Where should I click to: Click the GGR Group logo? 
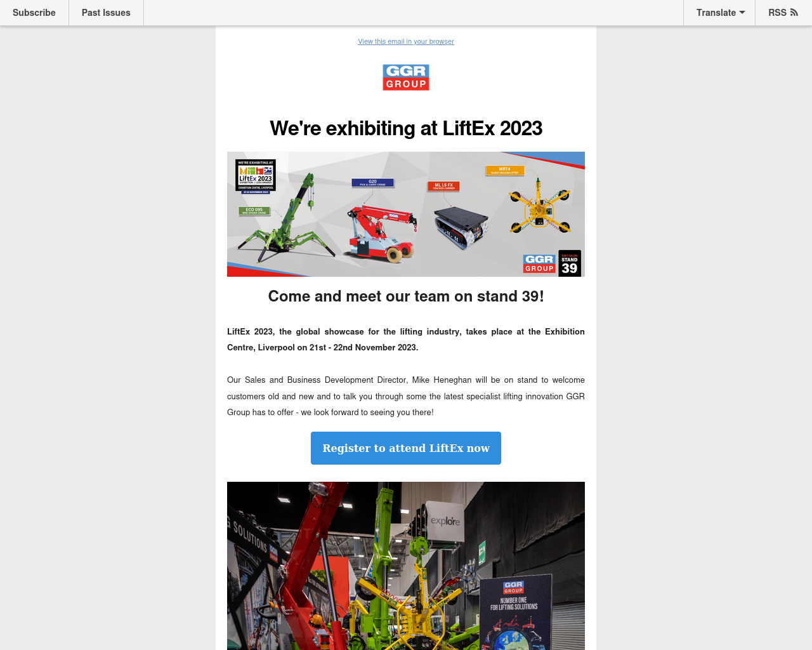[406, 77]
